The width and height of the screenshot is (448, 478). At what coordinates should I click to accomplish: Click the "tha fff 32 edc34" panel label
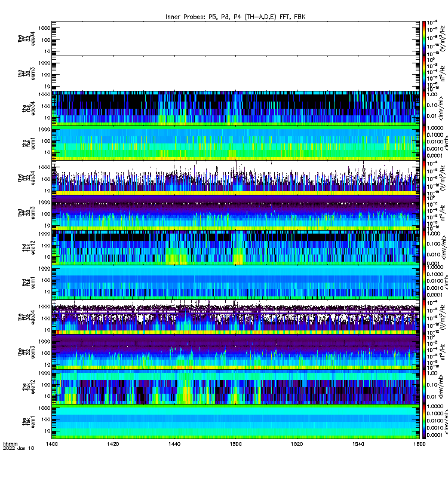(x=26, y=38)
